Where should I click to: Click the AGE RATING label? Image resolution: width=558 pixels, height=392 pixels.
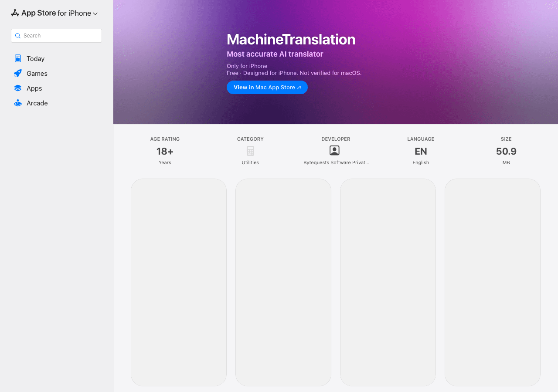coord(165,139)
